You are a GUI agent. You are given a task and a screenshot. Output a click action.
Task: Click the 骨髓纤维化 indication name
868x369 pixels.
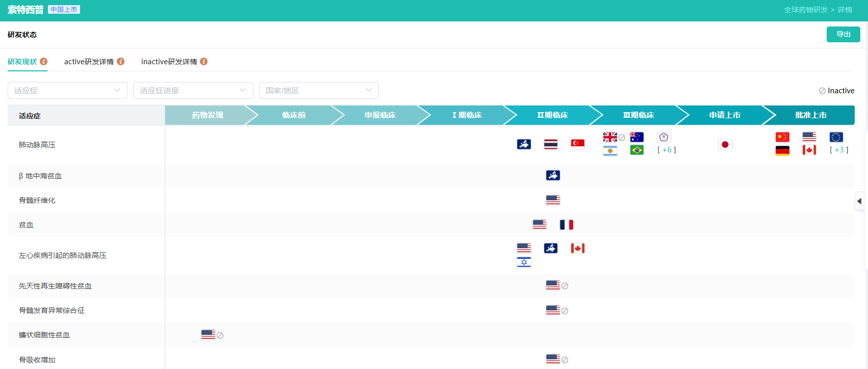pyautogui.click(x=37, y=200)
